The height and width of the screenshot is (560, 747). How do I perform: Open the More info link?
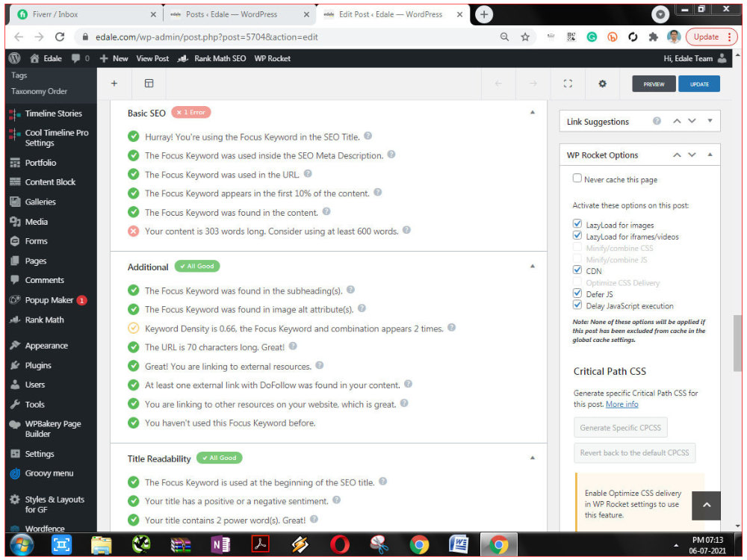pyautogui.click(x=622, y=404)
